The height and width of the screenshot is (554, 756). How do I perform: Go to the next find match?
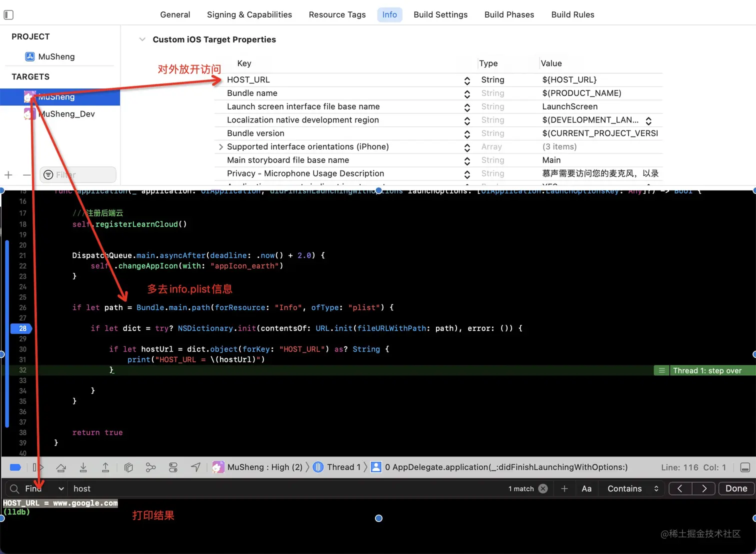click(x=704, y=488)
